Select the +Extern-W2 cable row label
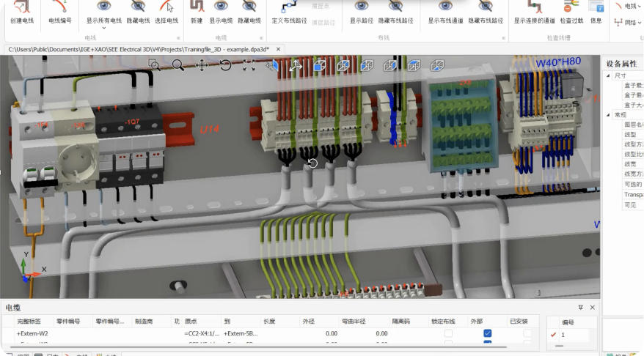 tap(32, 333)
